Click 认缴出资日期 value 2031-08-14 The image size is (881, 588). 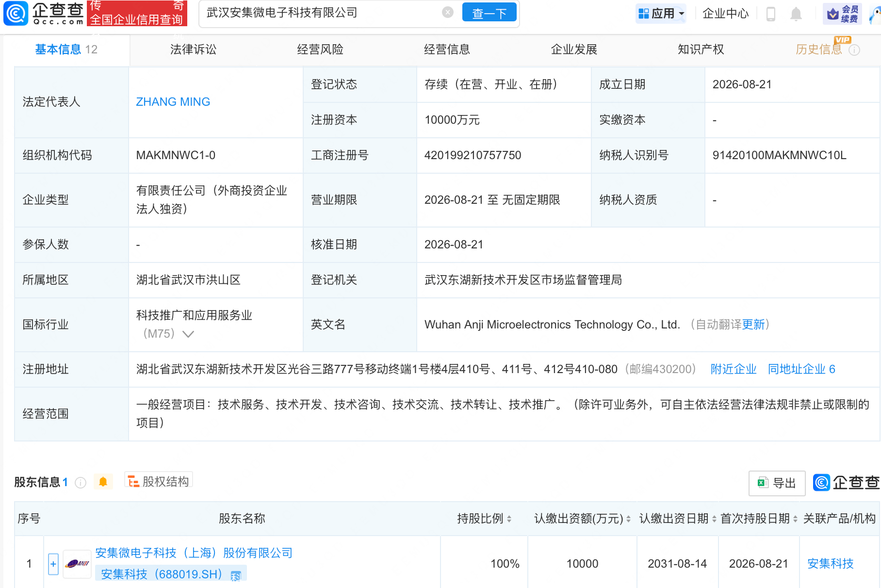(677, 564)
